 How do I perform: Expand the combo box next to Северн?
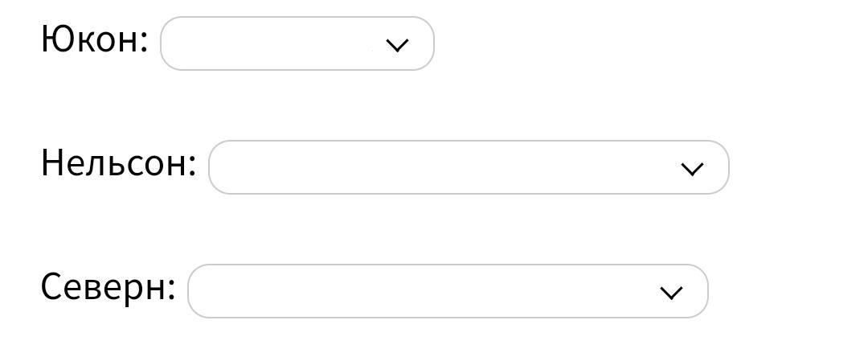[447, 291]
